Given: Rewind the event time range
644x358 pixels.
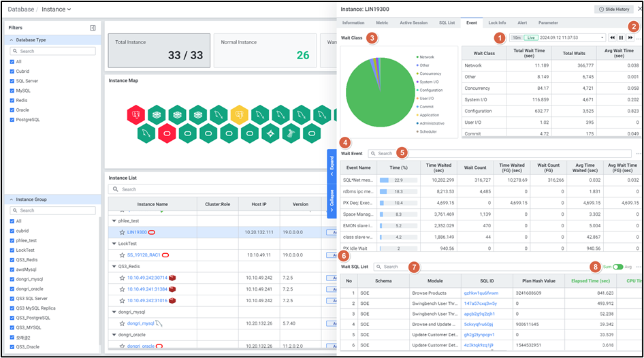Looking at the screenshot, I should click(x=612, y=37).
